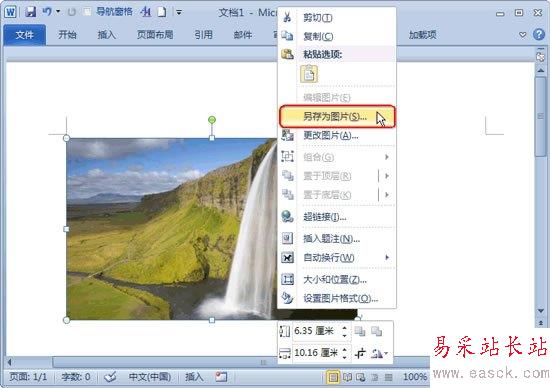Switch to Draft view icon
Screen dimensions: 550x388
(x=389, y=377)
